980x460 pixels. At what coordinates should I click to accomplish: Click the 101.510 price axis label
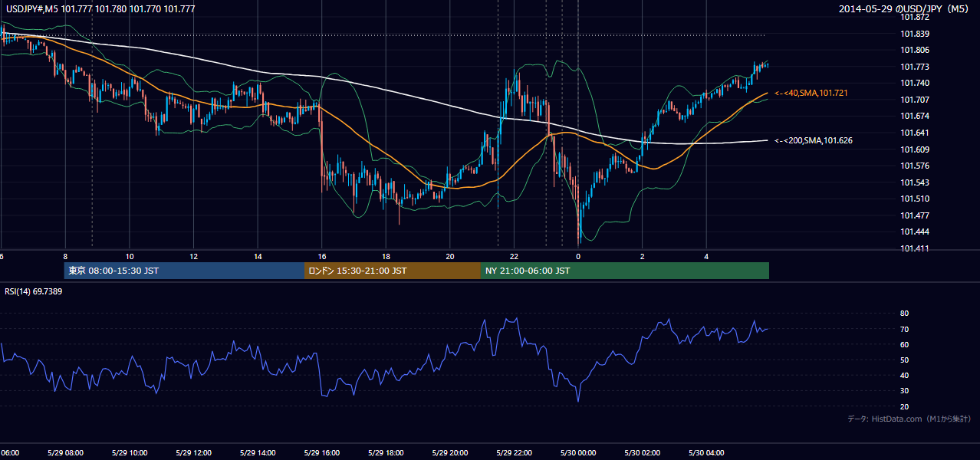coord(915,199)
